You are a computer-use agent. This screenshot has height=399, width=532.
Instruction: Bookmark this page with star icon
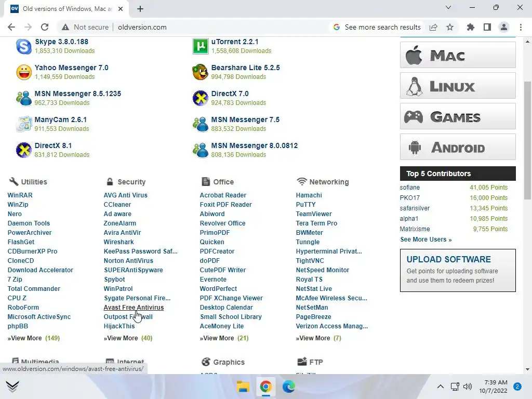tap(450, 27)
